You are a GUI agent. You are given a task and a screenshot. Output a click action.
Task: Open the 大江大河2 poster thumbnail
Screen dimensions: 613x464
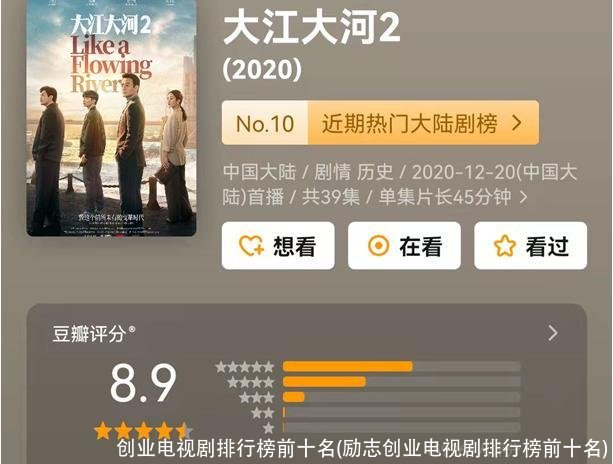tap(111, 118)
